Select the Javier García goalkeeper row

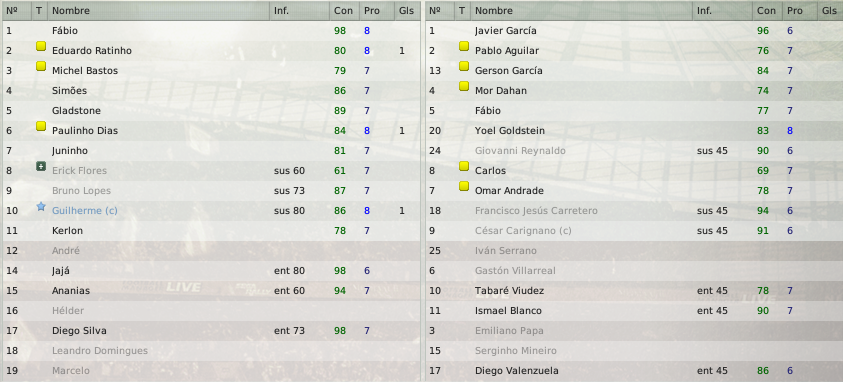(634, 31)
